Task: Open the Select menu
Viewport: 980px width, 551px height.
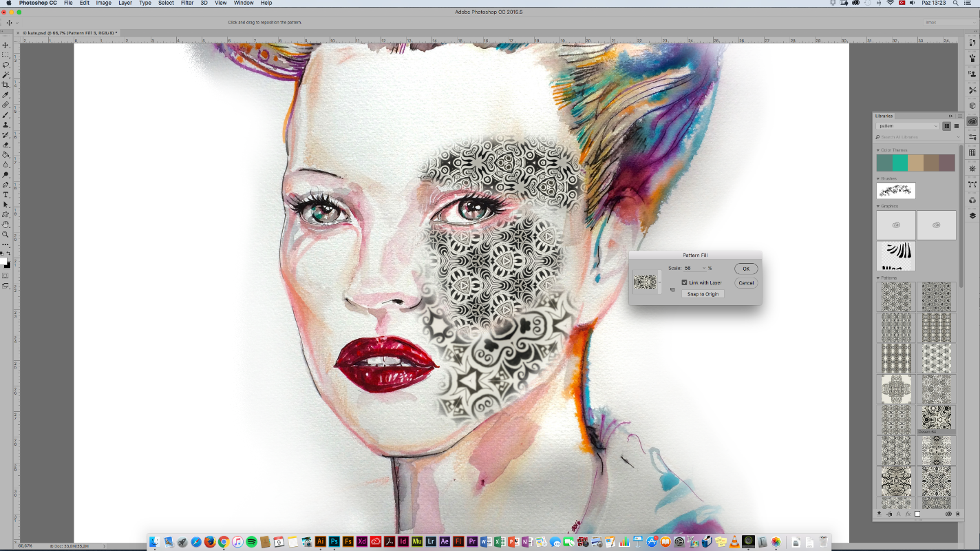Action: 166,3
